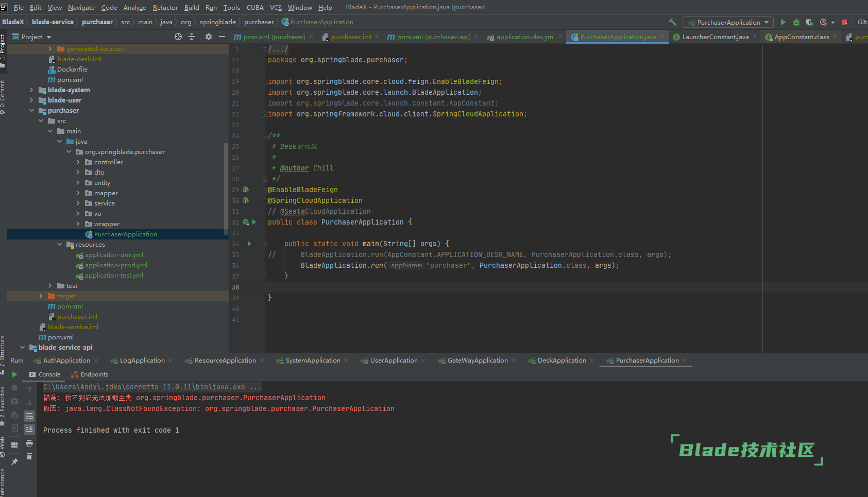Click the locate-in-project target icon

click(178, 37)
